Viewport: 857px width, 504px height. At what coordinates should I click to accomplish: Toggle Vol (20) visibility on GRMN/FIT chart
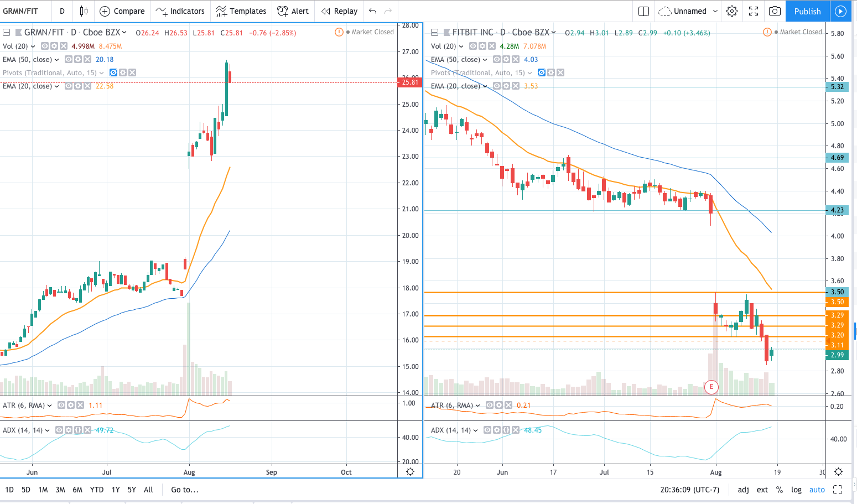coord(45,46)
